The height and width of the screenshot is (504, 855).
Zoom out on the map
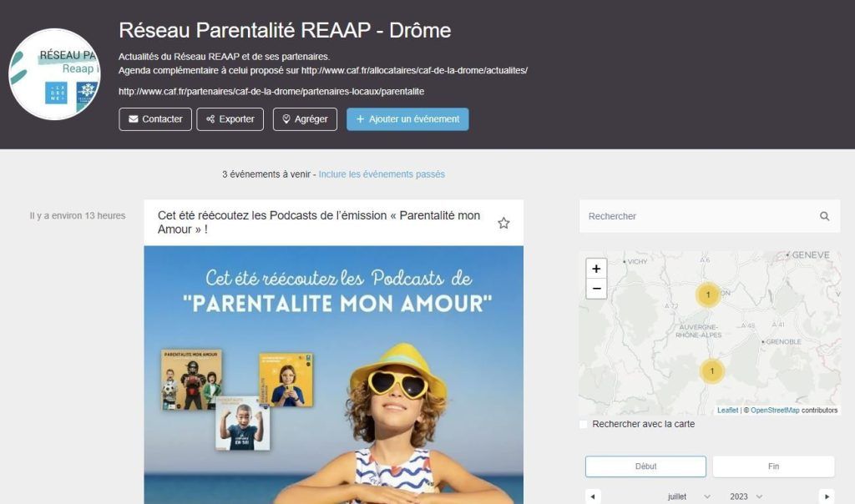[x=596, y=289]
